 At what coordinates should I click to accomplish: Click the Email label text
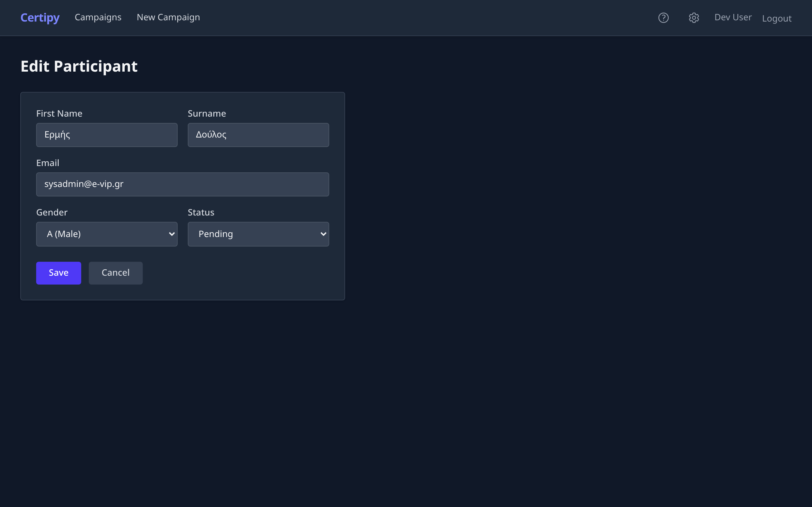(48, 163)
